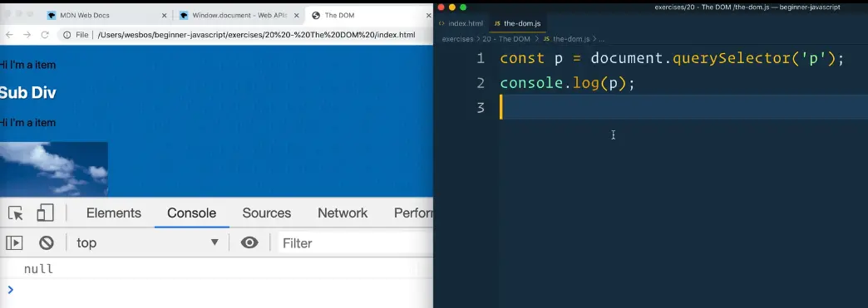Click the Sub Div heading on page
Viewport: 868px width, 308px height.
click(28, 93)
